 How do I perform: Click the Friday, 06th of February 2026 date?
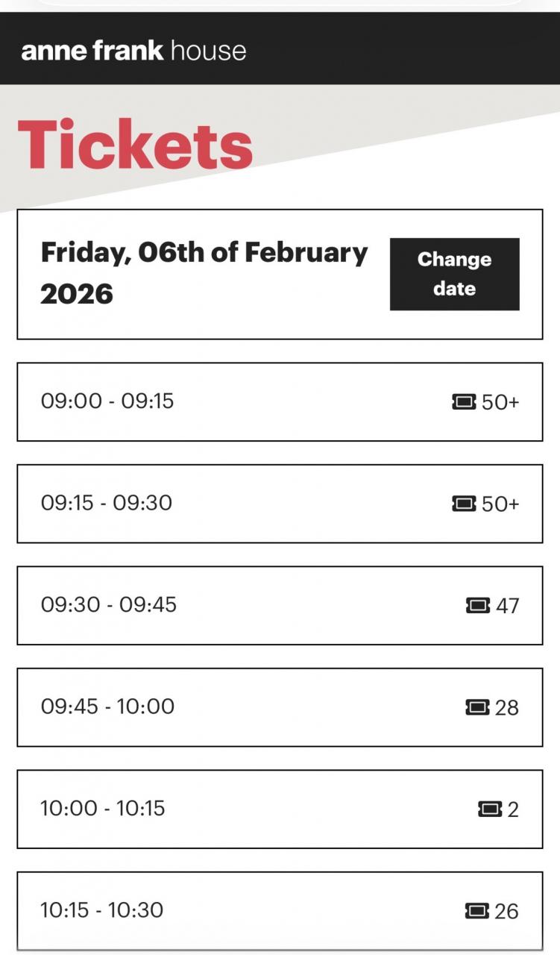[204, 273]
